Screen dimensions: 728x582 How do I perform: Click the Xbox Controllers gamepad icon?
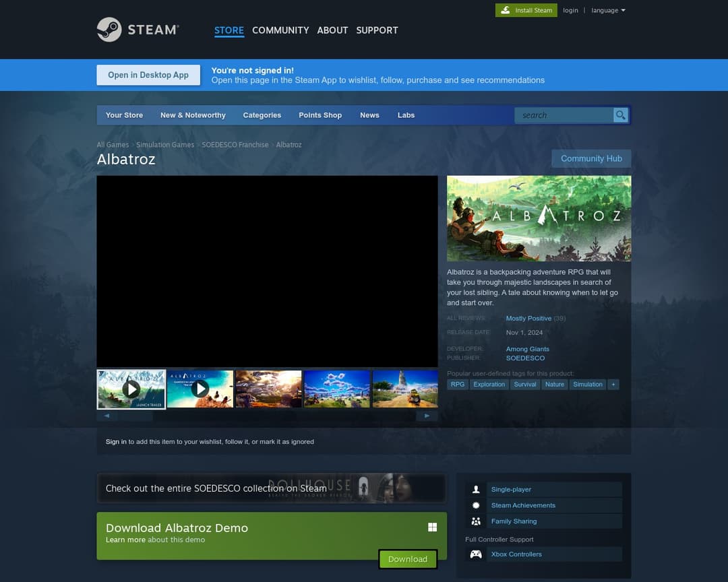click(476, 554)
